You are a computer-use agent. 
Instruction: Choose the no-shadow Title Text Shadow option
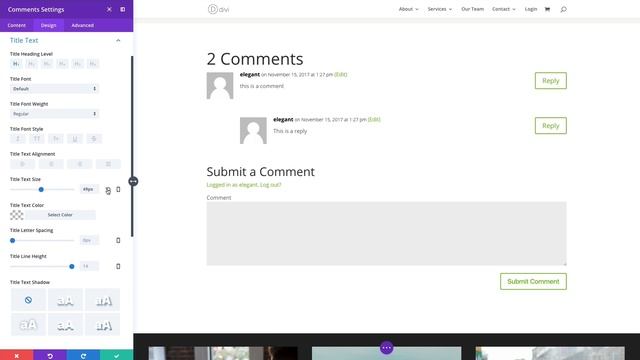pyautogui.click(x=28, y=300)
